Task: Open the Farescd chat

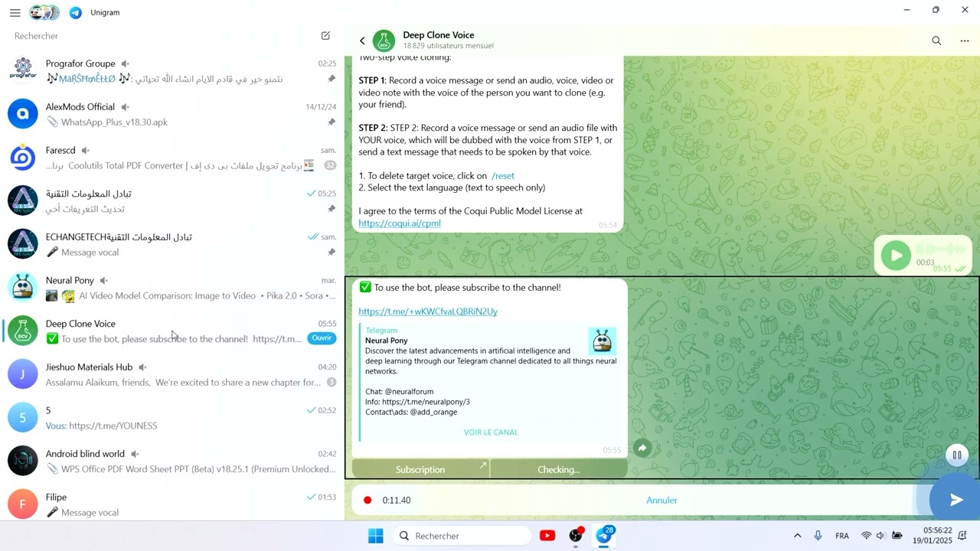Action: click(172, 158)
